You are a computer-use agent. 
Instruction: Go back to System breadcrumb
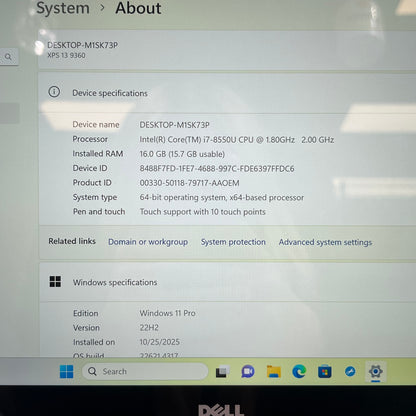pyautogui.click(x=63, y=8)
